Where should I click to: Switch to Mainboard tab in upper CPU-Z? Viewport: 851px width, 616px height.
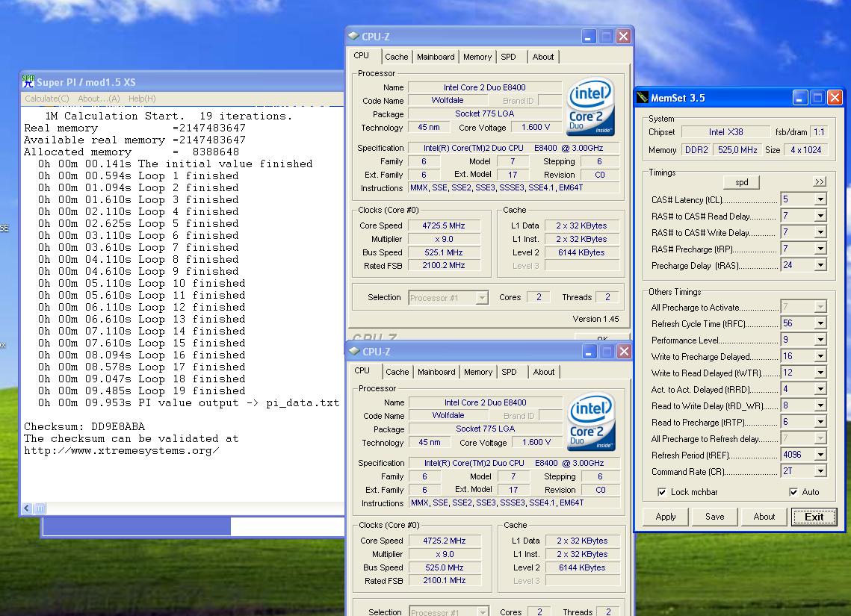click(436, 57)
